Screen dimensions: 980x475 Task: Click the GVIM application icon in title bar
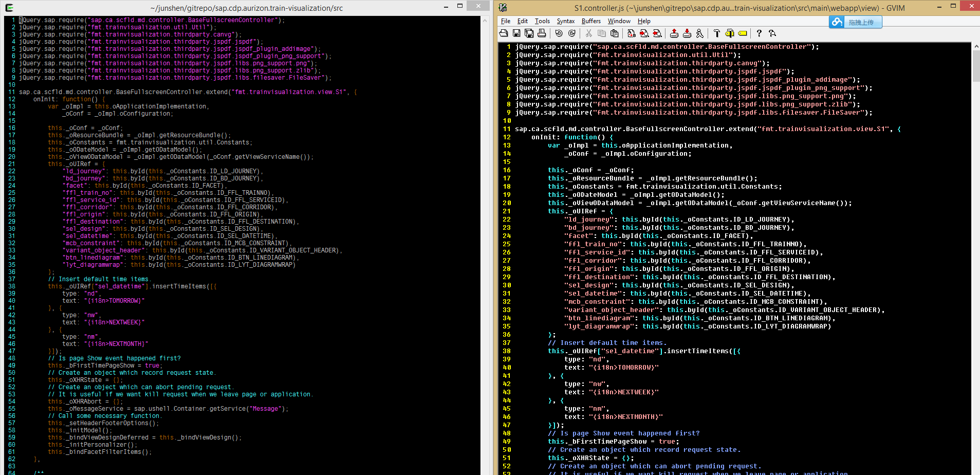[503, 8]
